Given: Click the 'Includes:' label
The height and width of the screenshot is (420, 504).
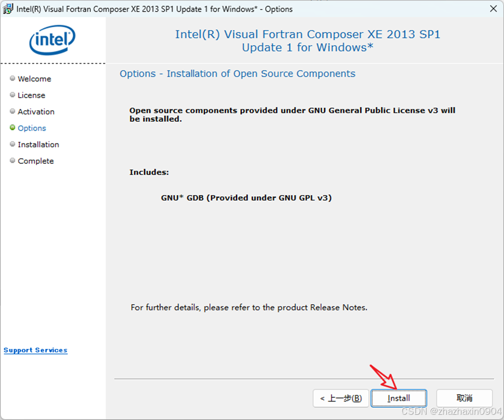Looking at the screenshot, I should pyautogui.click(x=149, y=172).
